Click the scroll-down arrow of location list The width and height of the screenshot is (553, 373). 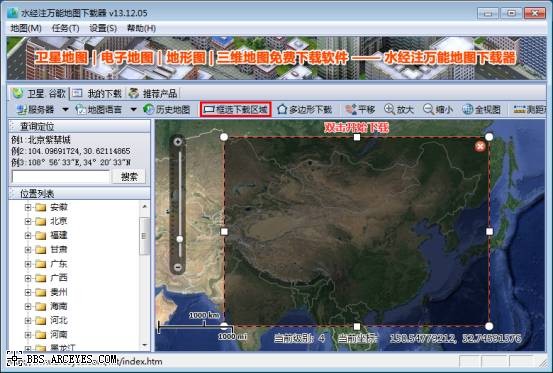(x=144, y=346)
